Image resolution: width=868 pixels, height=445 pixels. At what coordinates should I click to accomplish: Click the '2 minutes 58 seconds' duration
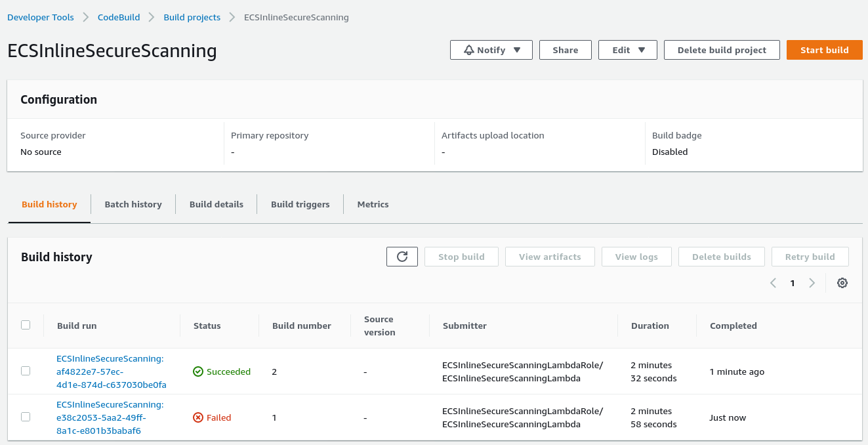pyautogui.click(x=654, y=417)
